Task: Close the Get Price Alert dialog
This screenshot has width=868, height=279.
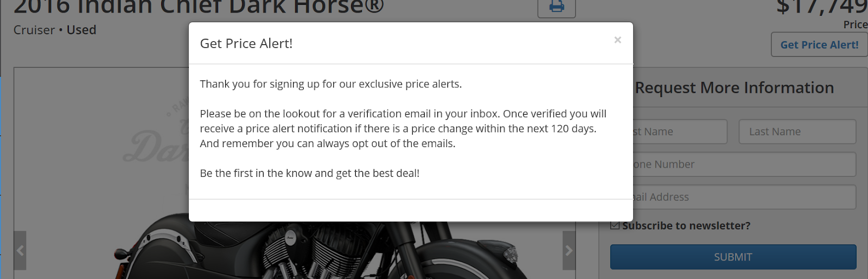Action: point(617,40)
